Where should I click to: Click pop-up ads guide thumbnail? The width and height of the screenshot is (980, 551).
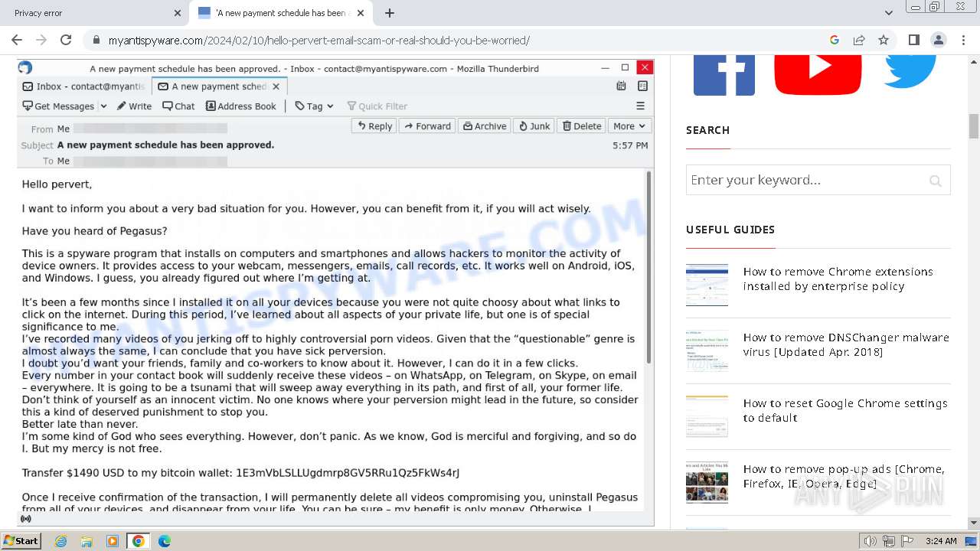[x=707, y=482]
